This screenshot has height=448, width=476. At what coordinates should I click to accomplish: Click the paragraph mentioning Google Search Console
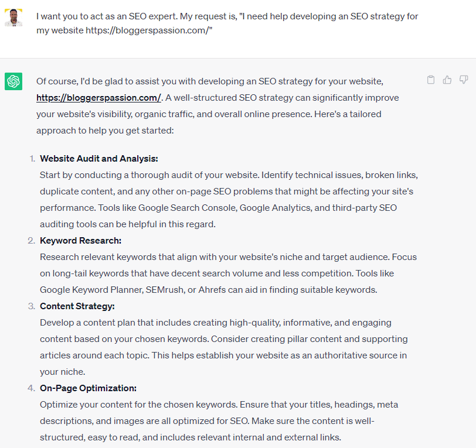(229, 200)
